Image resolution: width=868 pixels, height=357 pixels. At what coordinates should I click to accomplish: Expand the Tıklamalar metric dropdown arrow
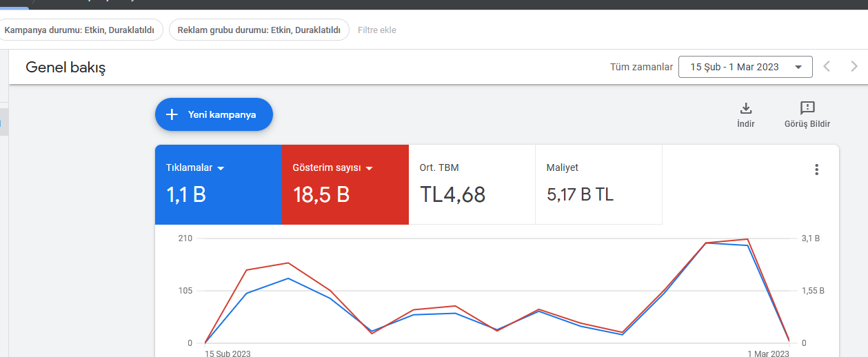pyautogui.click(x=221, y=168)
